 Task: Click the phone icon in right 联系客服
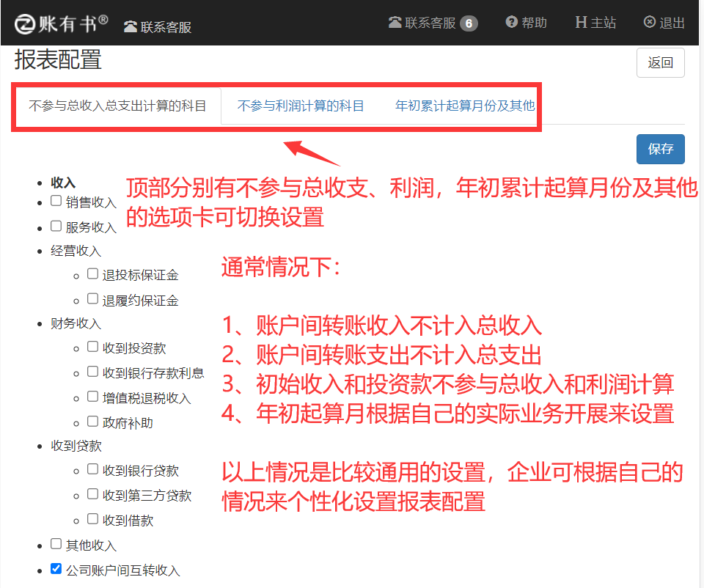[395, 23]
